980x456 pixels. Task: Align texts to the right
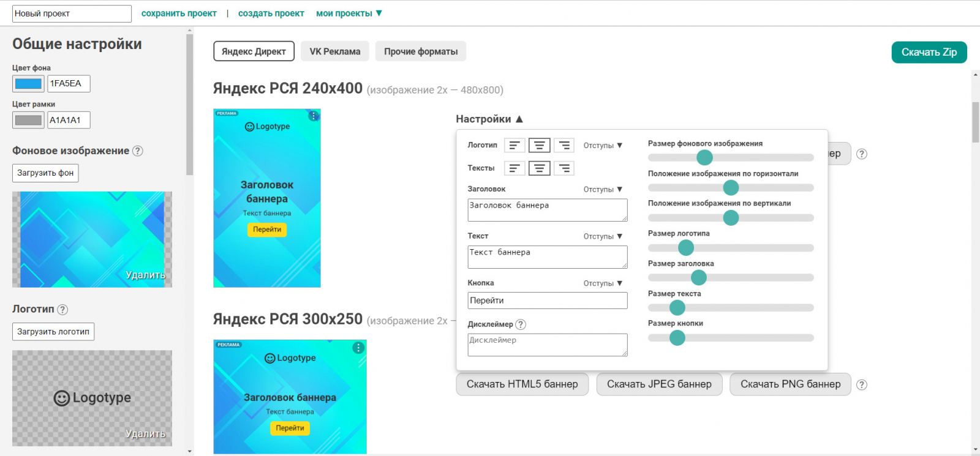tap(563, 168)
